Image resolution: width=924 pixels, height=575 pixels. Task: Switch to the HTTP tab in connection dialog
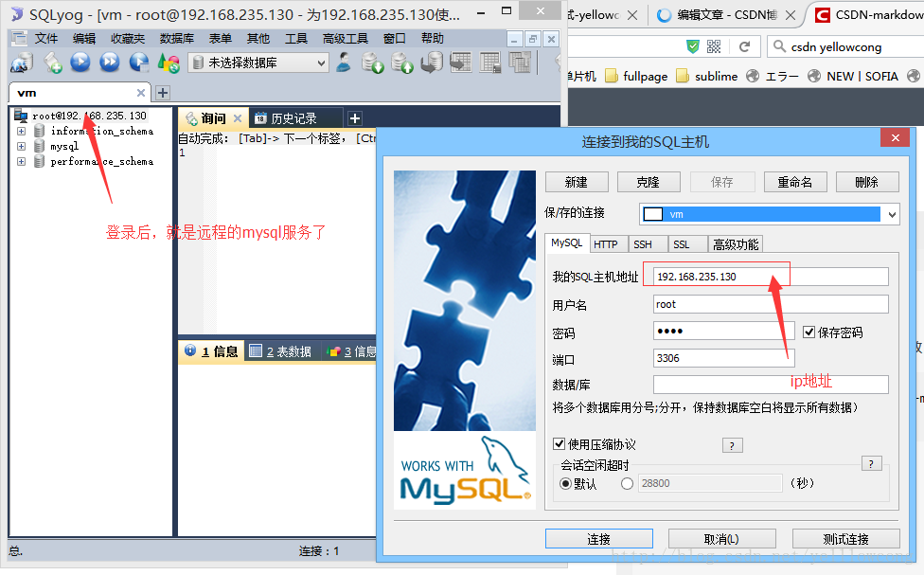point(606,244)
